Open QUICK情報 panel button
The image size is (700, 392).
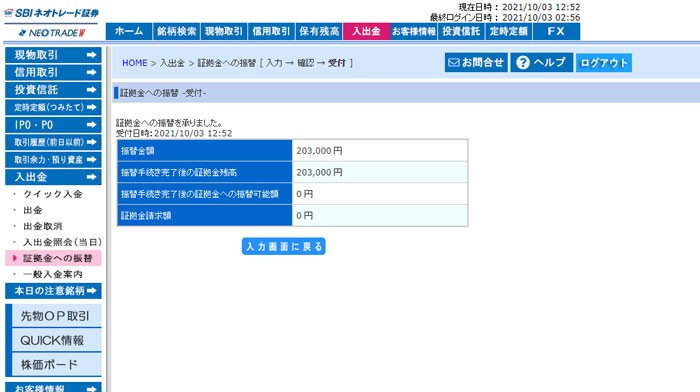click(56, 341)
